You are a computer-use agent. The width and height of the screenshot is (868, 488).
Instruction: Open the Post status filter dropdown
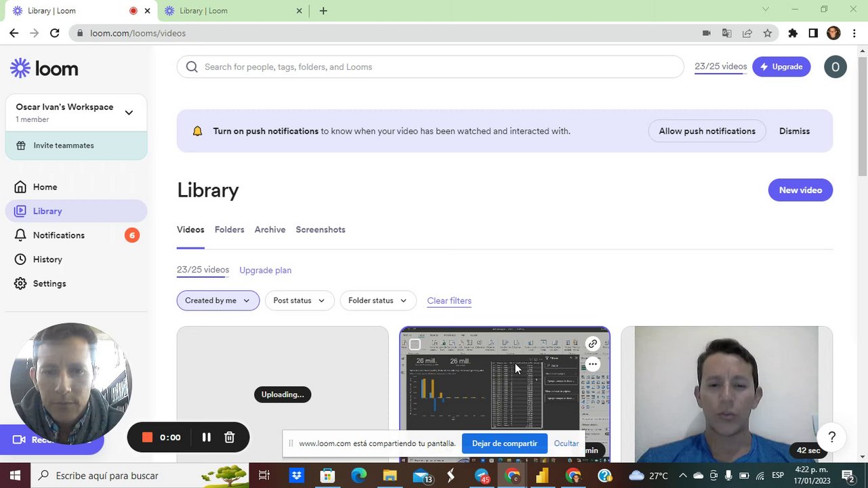tap(299, 300)
